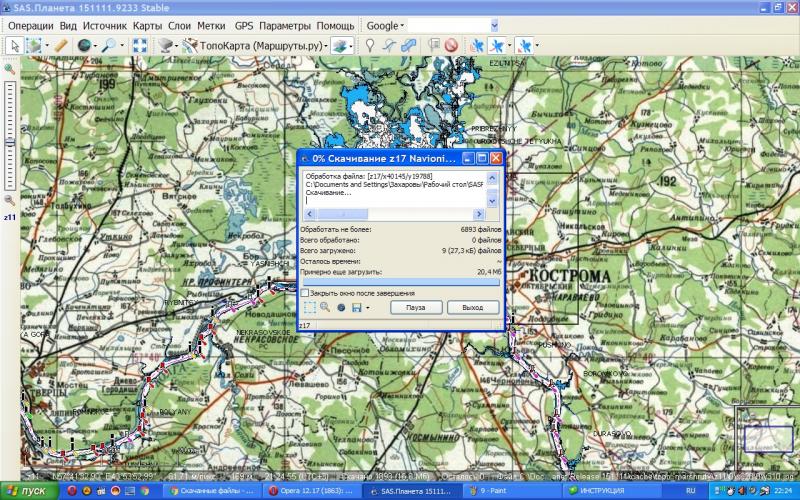Screen dimensions: 800x500
Task: Click the last GPS center-on-position icon
Action: [x=524, y=46]
